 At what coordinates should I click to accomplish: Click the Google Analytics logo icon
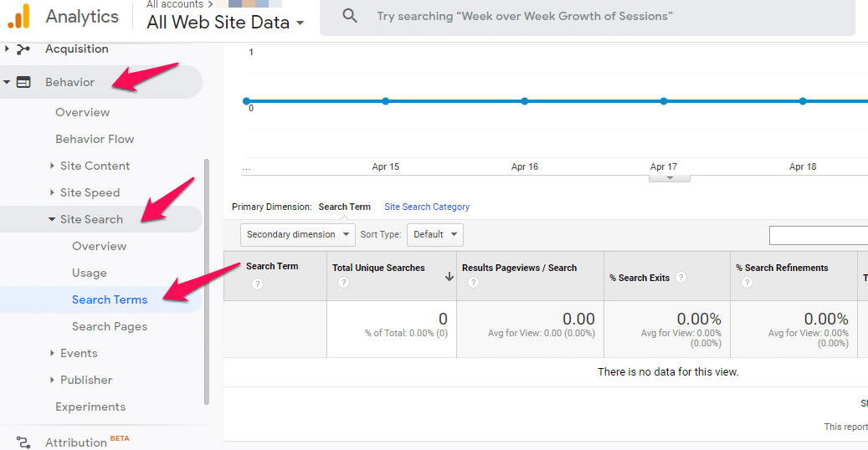coord(18,16)
